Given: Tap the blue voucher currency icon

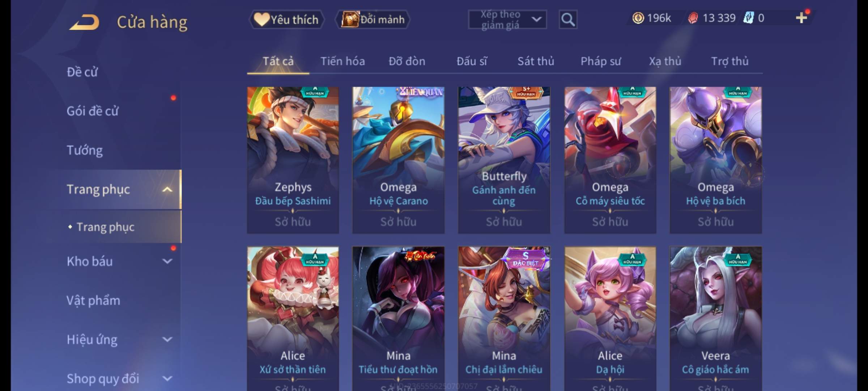Looking at the screenshot, I should tap(748, 18).
